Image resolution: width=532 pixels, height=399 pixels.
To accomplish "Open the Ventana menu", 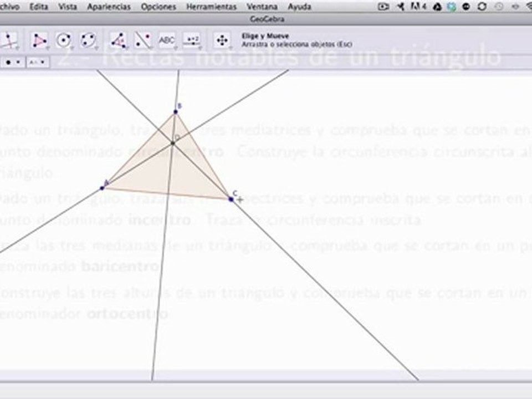I will 262,7.
